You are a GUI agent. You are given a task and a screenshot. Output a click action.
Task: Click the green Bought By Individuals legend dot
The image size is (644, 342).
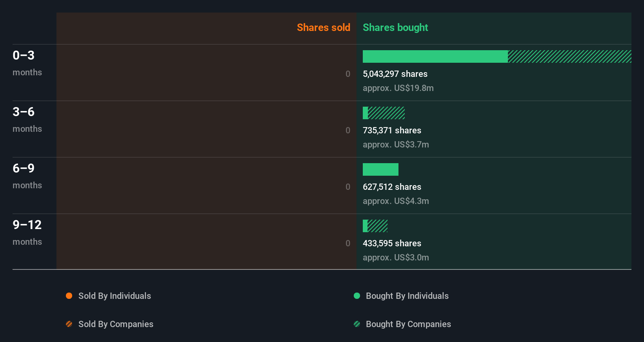357,296
